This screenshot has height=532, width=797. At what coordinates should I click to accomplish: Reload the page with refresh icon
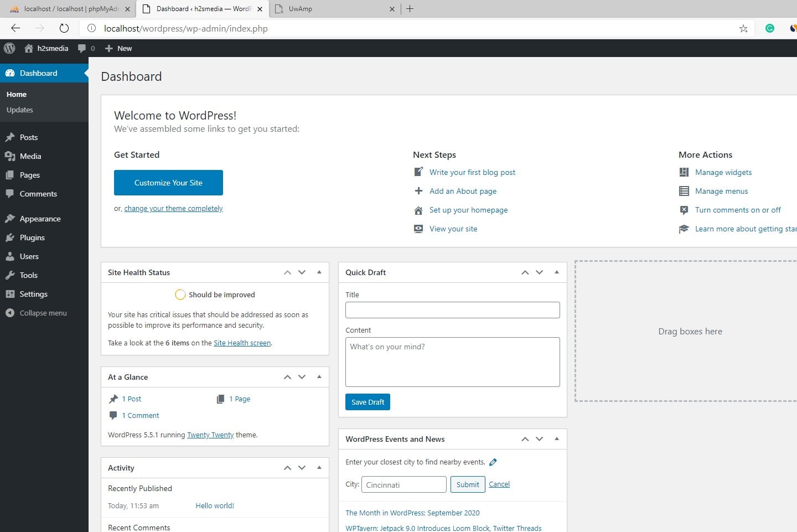(x=64, y=28)
